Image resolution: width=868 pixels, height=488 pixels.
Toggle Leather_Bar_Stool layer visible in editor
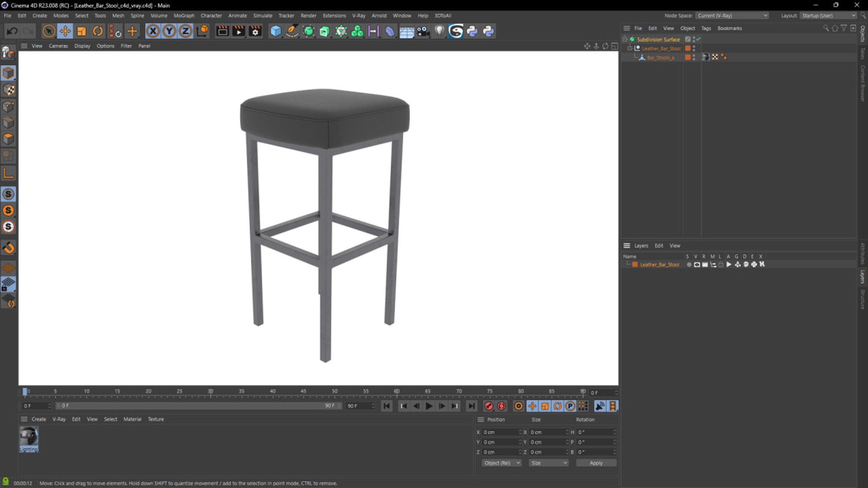tap(697, 265)
